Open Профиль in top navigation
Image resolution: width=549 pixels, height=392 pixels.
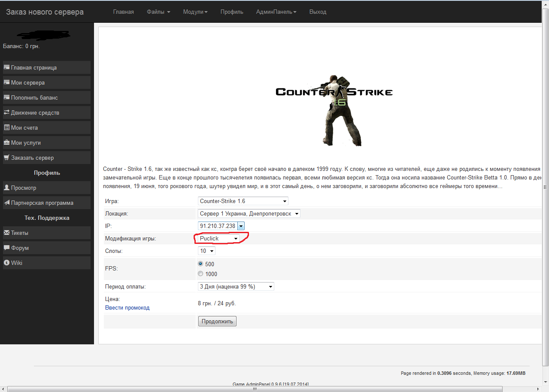232,12
